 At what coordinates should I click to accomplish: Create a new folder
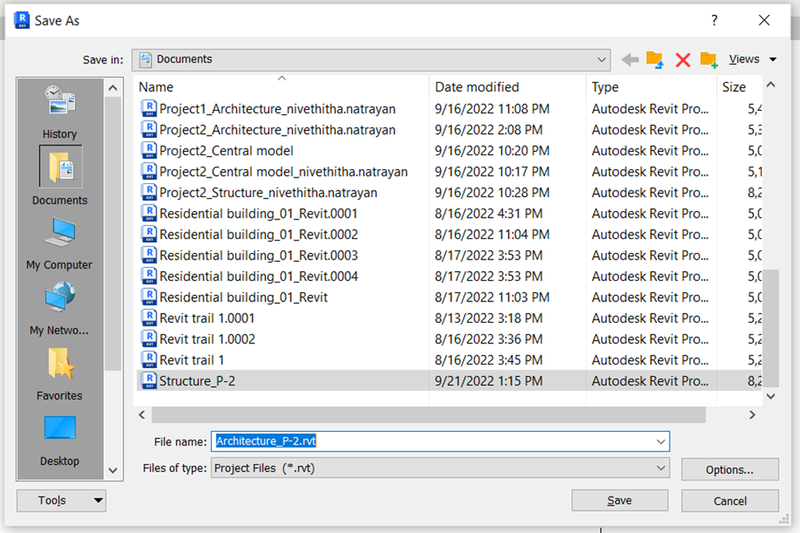click(709, 60)
